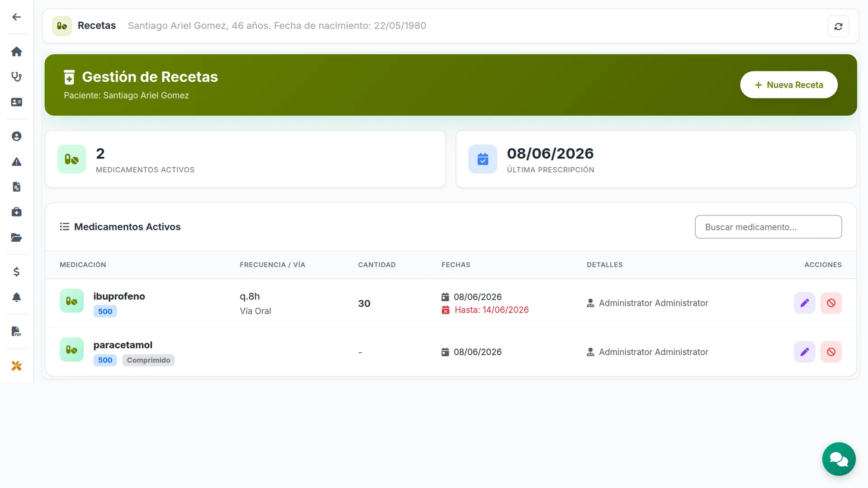This screenshot has height=488, width=868.
Task: Click the Vía Oral text
Action: point(255,311)
